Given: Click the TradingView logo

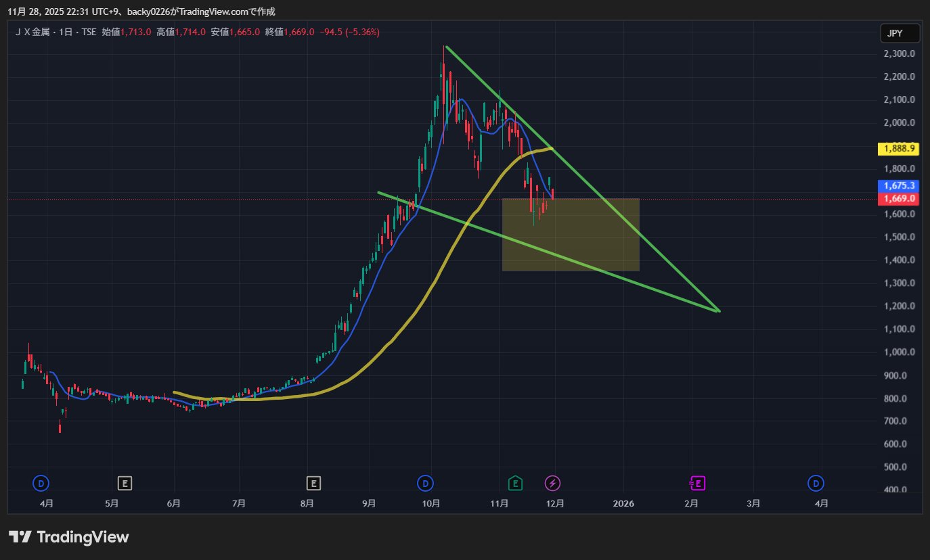Looking at the screenshot, I should pos(68,537).
